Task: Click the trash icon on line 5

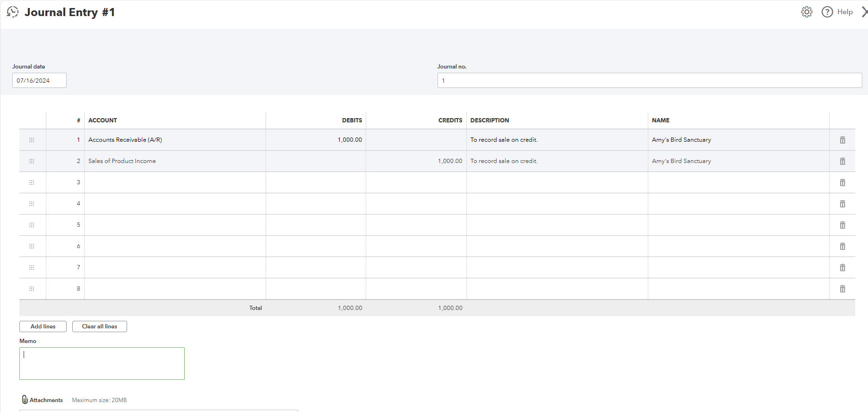Action: 842,225
